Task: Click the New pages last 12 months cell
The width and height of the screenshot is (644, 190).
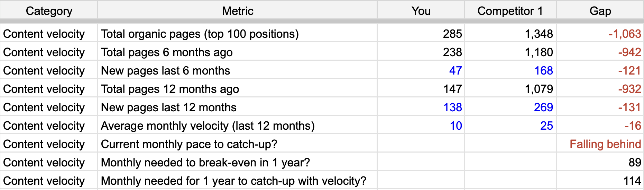Action: click(x=168, y=107)
